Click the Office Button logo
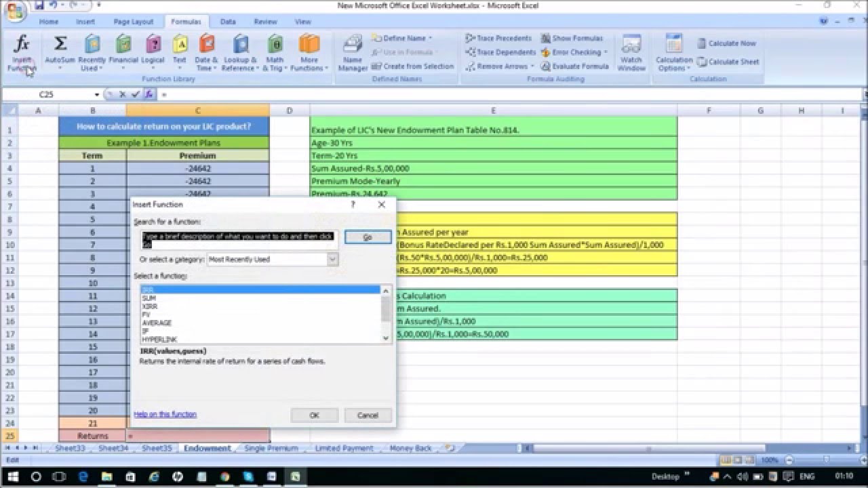 [14, 9]
